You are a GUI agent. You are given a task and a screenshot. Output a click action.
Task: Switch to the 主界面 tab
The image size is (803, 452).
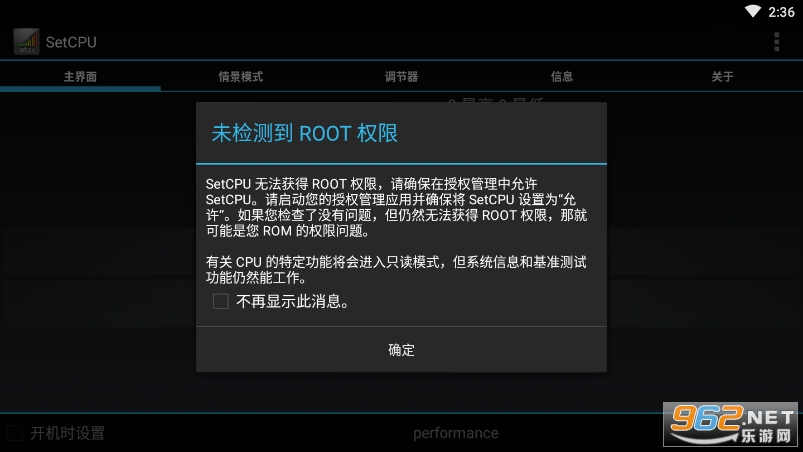tap(80, 77)
